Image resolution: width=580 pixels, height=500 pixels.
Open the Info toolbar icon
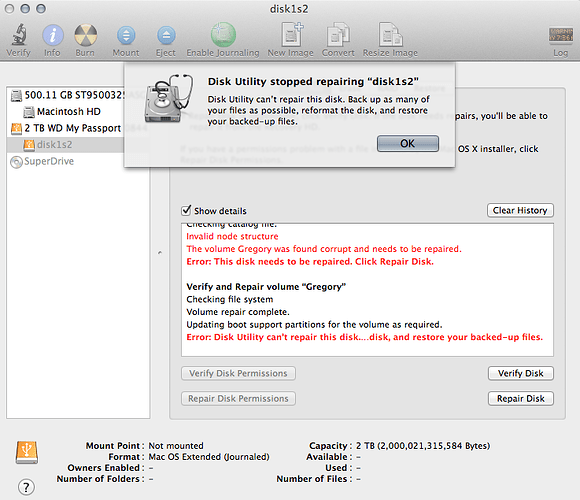(53, 35)
